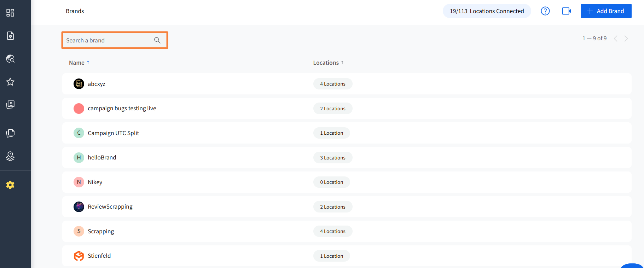644x268 pixels.
Task: Focus the Search a brand field
Action: tap(115, 40)
